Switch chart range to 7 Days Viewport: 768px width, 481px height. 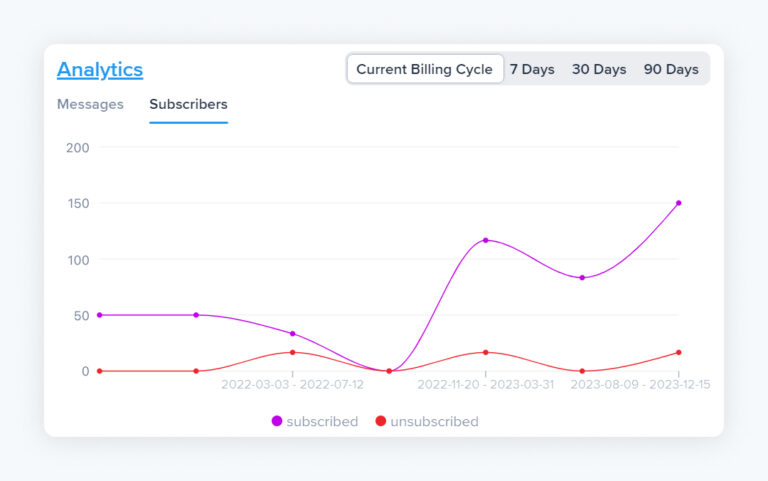532,69
